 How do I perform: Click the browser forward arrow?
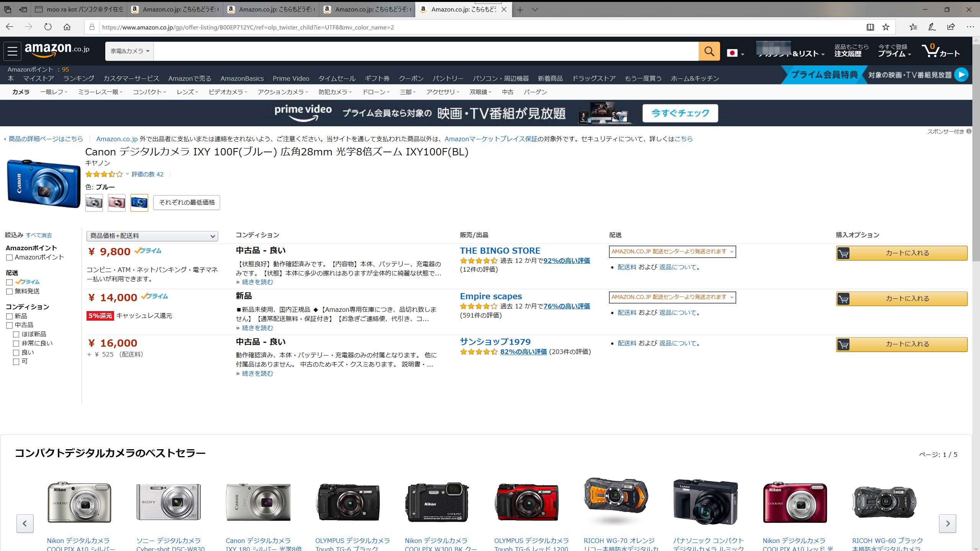29,27
